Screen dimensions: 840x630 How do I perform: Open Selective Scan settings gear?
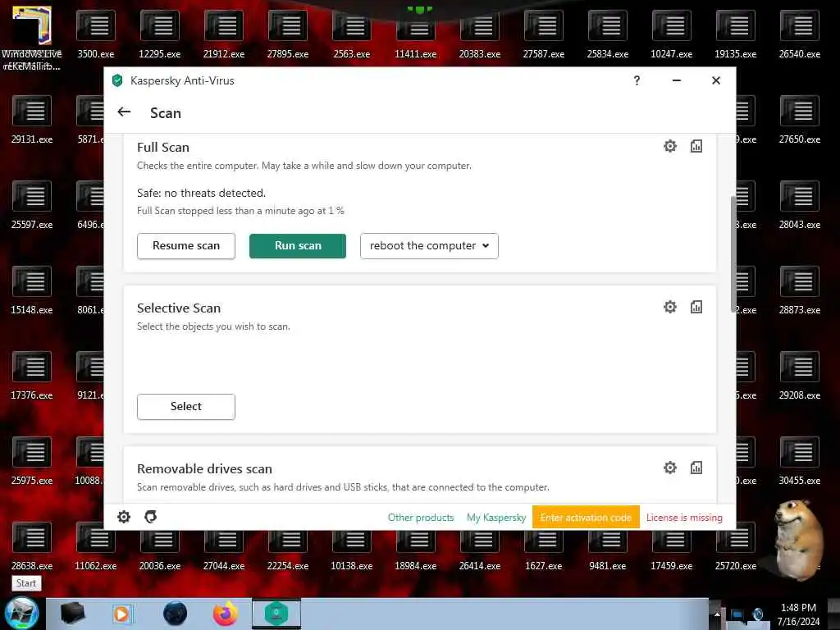pos(669,307)
